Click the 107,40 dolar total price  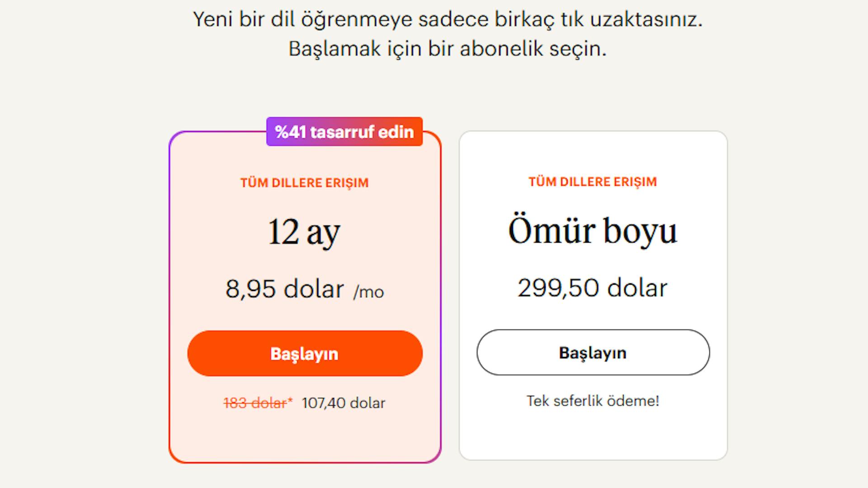pyautogui.click(x=343, y=403)
